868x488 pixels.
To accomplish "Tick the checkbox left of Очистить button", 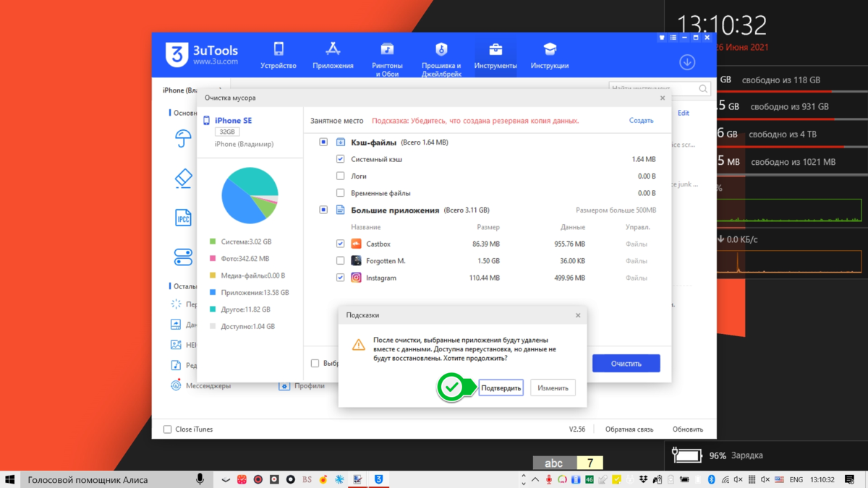I will 315,363.
